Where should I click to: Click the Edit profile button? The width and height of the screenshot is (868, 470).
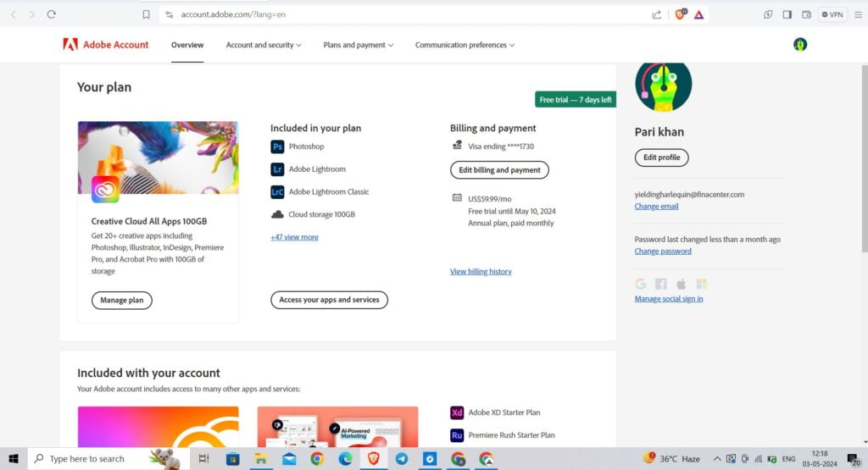point(661,158)
